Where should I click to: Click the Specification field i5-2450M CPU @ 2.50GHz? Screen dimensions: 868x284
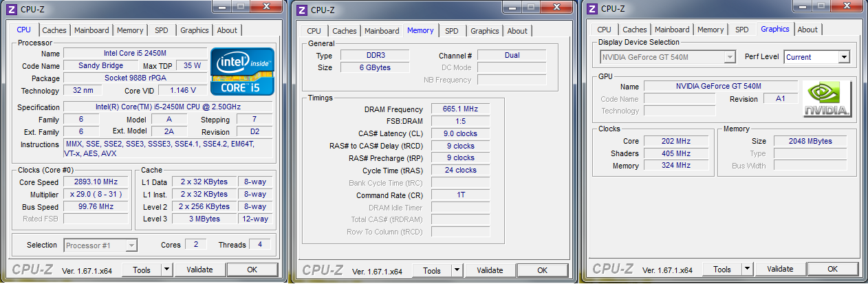click(168, 107)
